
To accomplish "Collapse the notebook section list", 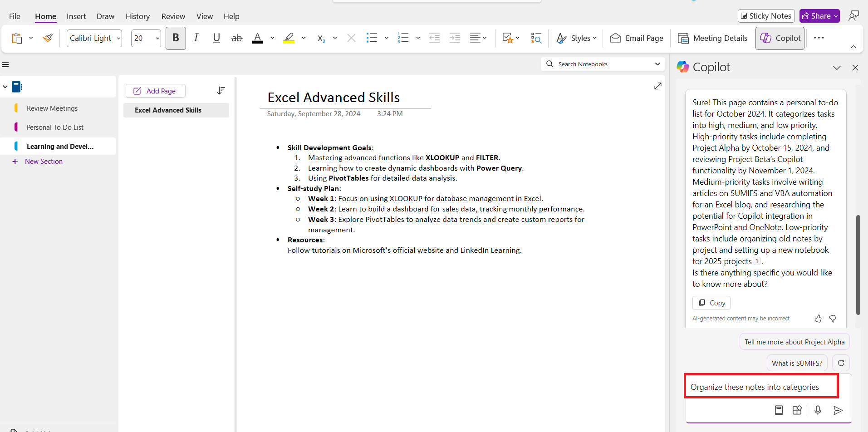I will 5,87.
